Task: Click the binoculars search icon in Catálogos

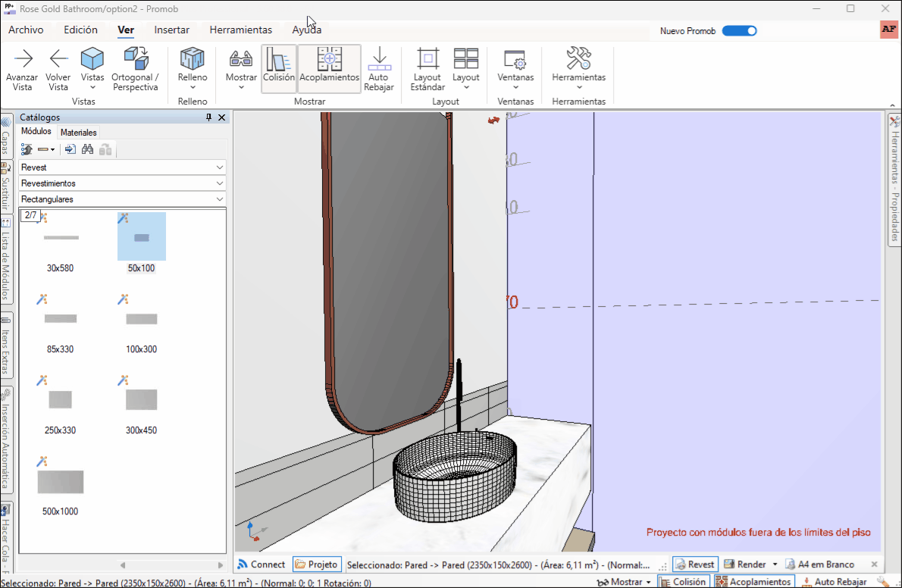Action: (87, 149)
